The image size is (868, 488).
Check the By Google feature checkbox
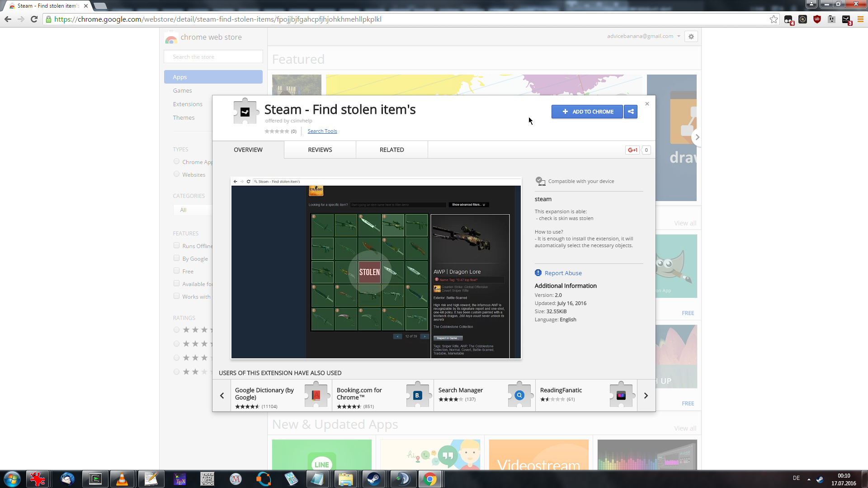click(176, 258)
